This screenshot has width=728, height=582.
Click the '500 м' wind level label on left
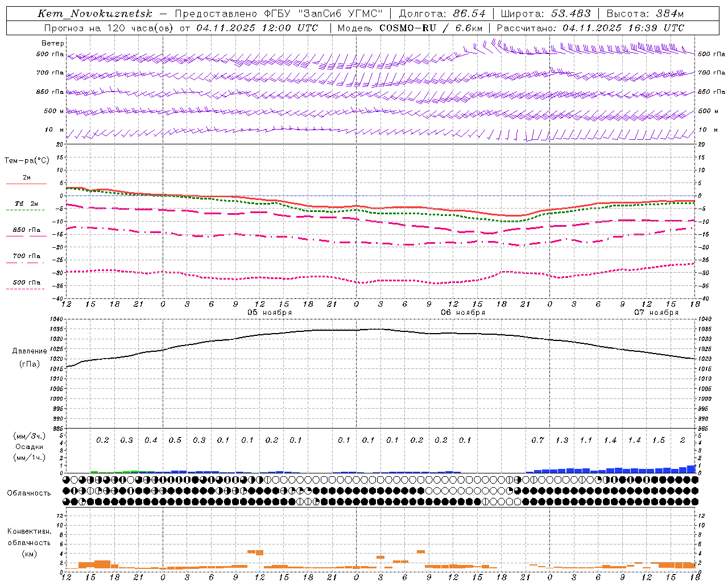pyautogui.click(x=54, y=111)
